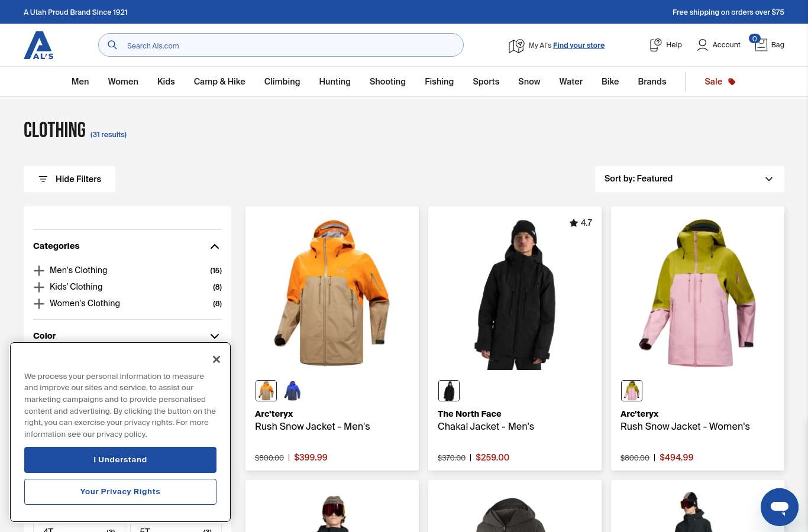
Task: Follow the Find your store link
Action: tap(578, 46)
